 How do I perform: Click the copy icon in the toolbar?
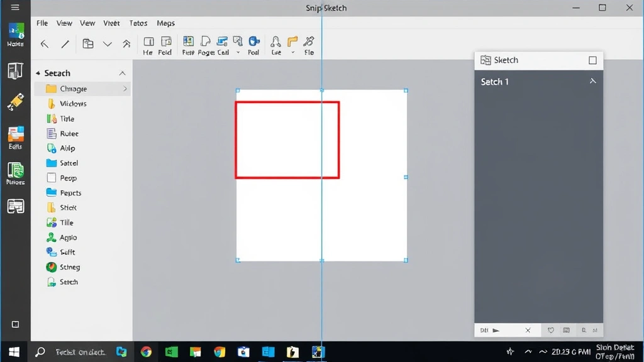coord(87,43)
